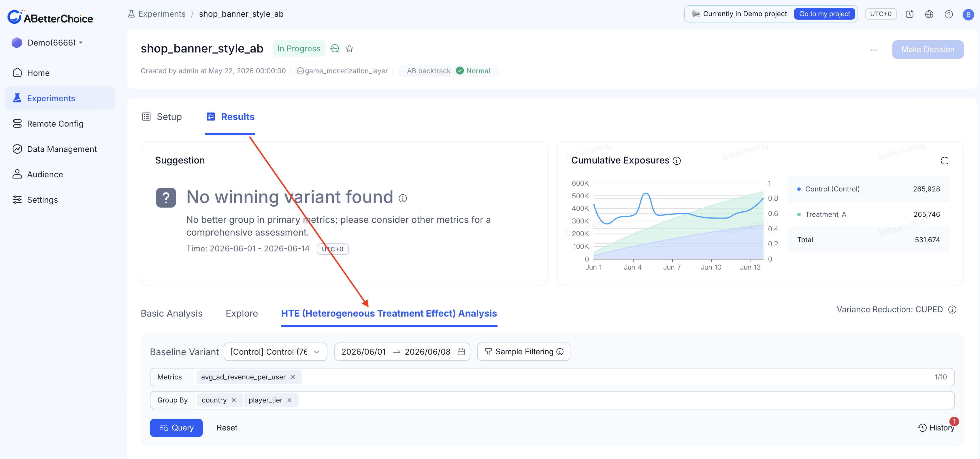The width and height of the screenshot is (980, 459).
Task: Go to Home in sidebar
Action: 60,73
